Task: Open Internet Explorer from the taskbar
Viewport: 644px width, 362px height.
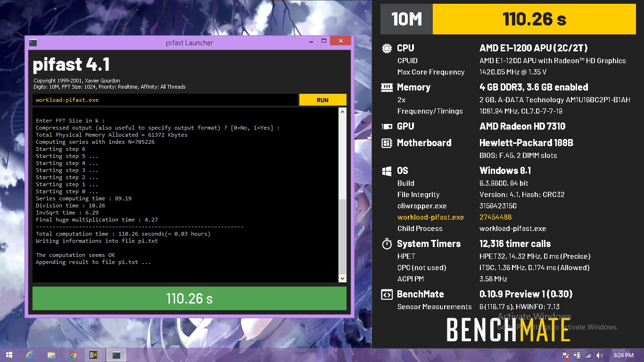Action: click(x=30, y=355)
